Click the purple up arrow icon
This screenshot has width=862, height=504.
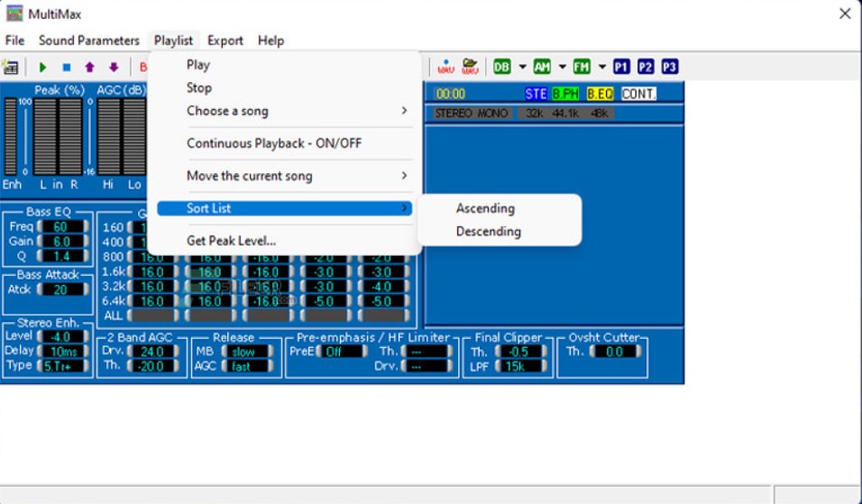coord(89,67)
